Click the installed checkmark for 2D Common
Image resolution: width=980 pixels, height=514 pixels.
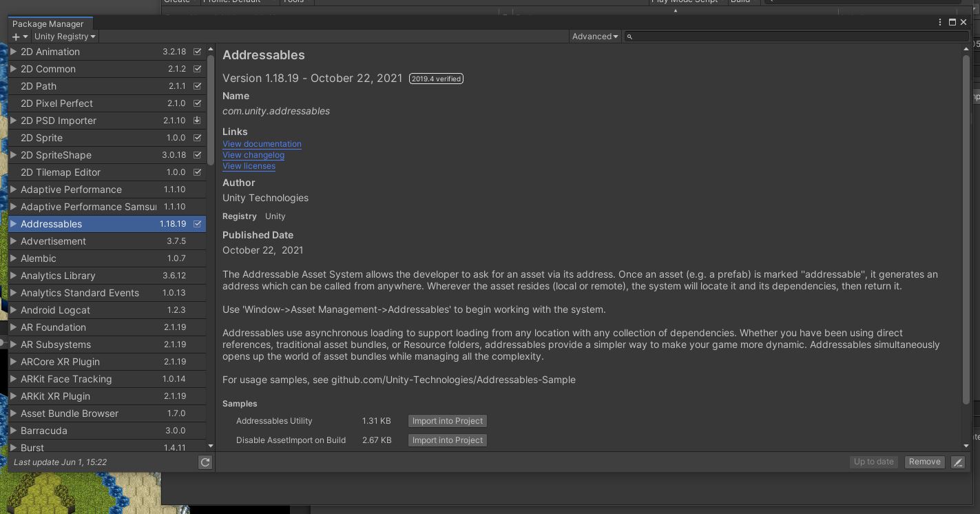(x=198, y=69)
